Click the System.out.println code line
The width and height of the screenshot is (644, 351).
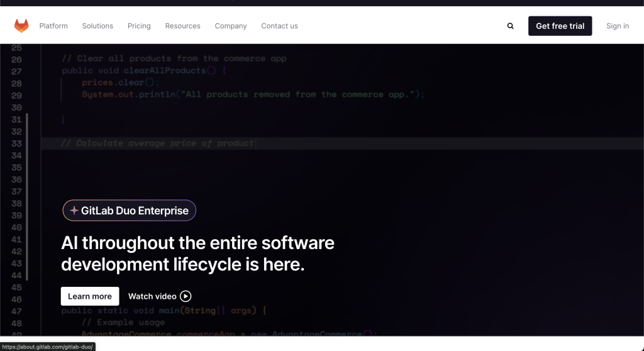[x=253, y=94]
